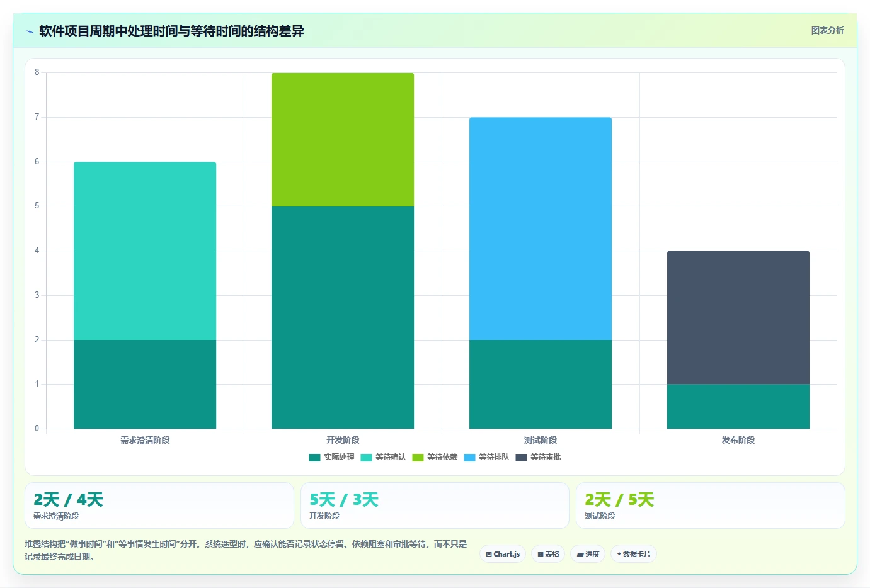Click the dark 等待审批 segment of 发布阶段
This screenshot has height=588, width=870.
(x=738, y=318)
